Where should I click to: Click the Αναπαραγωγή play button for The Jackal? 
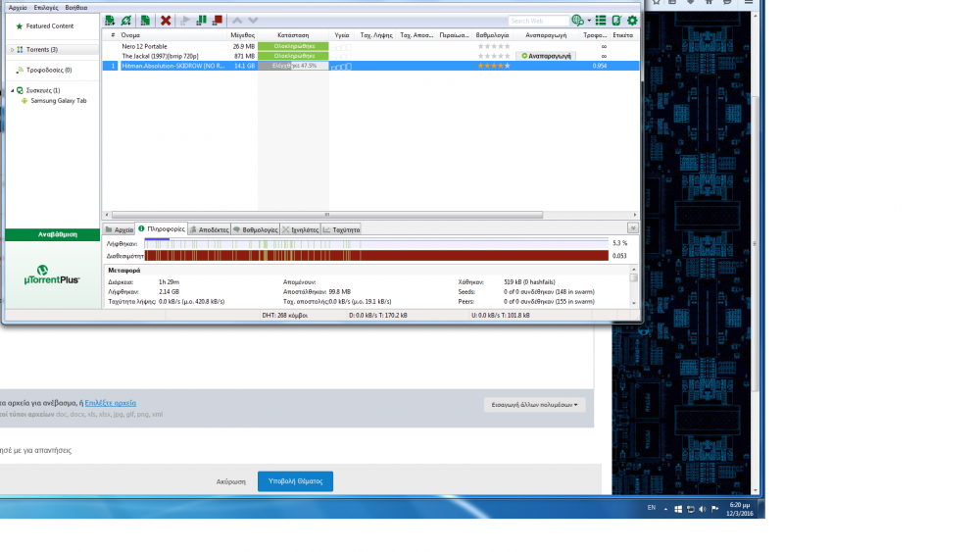coord(546,56)
